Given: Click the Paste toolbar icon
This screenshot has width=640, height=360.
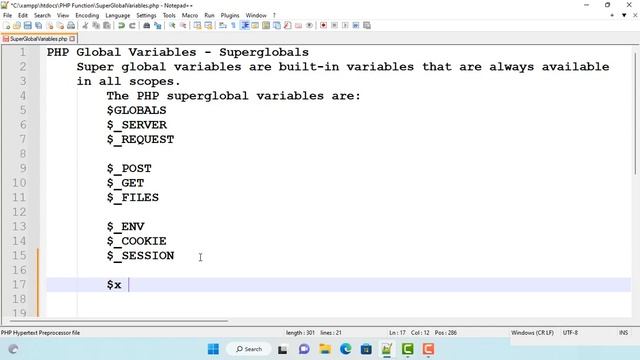Looking at the screenshot, I should pyautogui.click(x=107, y=25).
